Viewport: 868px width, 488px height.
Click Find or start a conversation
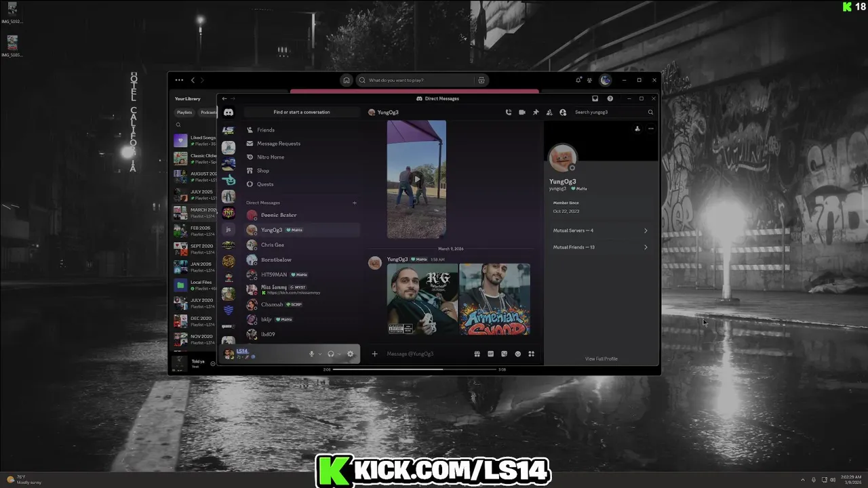302,113
